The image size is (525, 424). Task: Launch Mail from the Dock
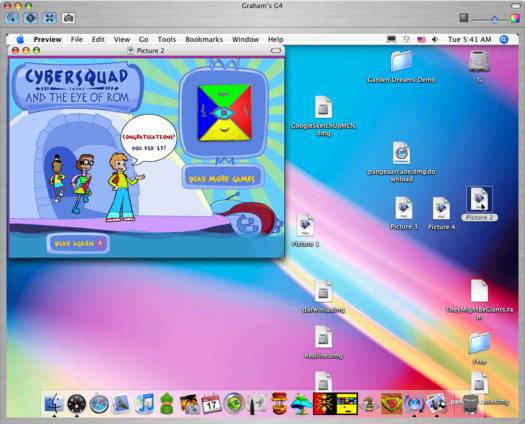pos(121,403)
